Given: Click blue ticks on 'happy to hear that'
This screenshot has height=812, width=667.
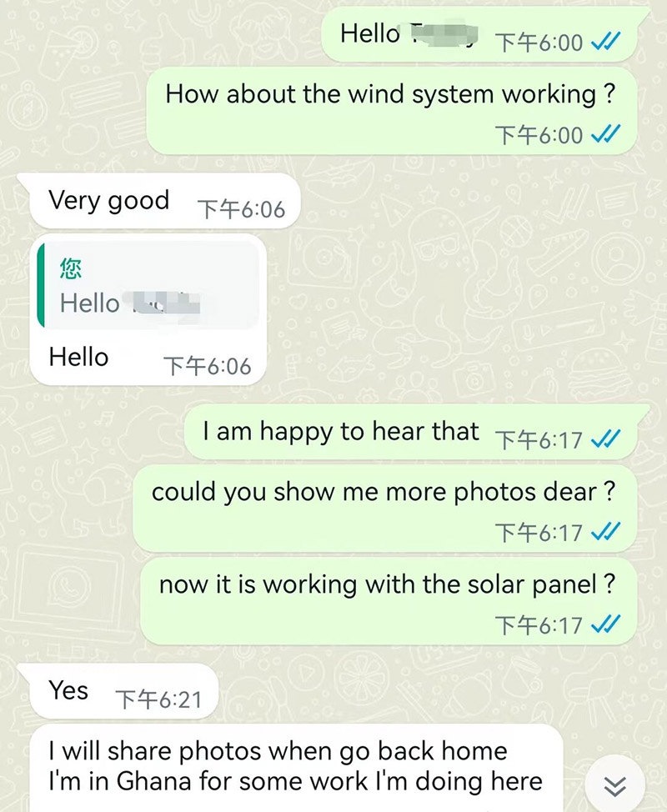Looking at the screenshot, I should [x=605, y=439].
